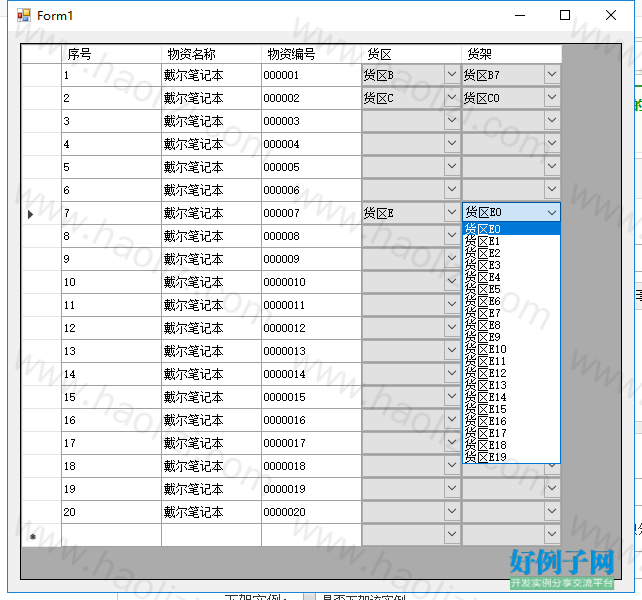Image resolution: width=642 pixels, height=600 pixels.
Task: Pick 货区E10 from the dropdown list
Action: tap(511, 349)
